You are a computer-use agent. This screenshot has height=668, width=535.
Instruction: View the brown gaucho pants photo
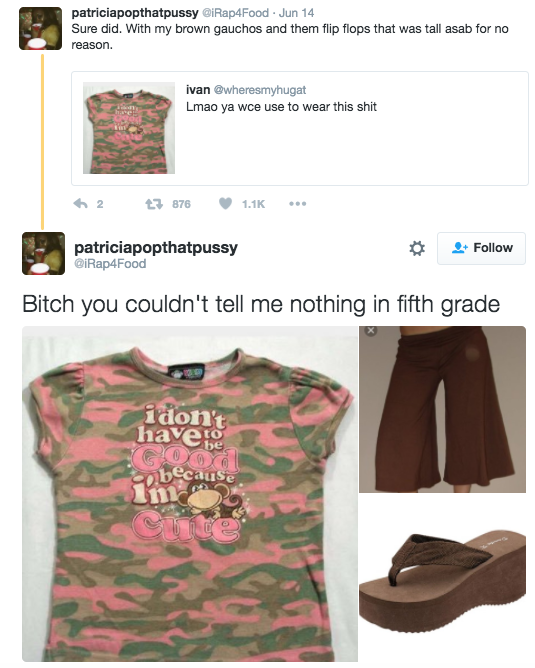pyautogui.click(x=442, y=409)
